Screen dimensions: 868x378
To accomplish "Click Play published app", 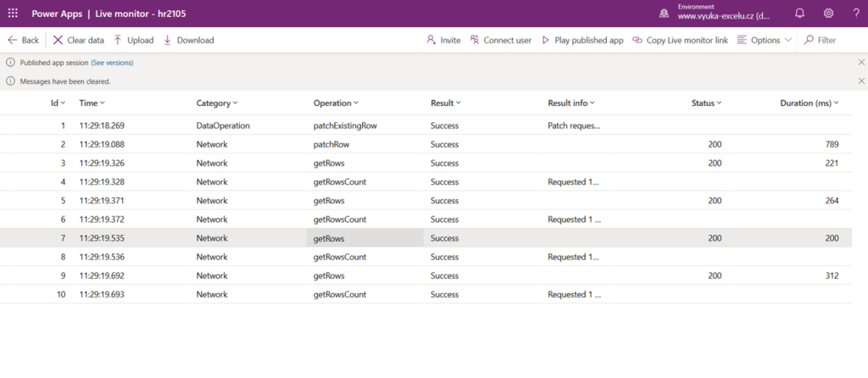I will [582, 41].
